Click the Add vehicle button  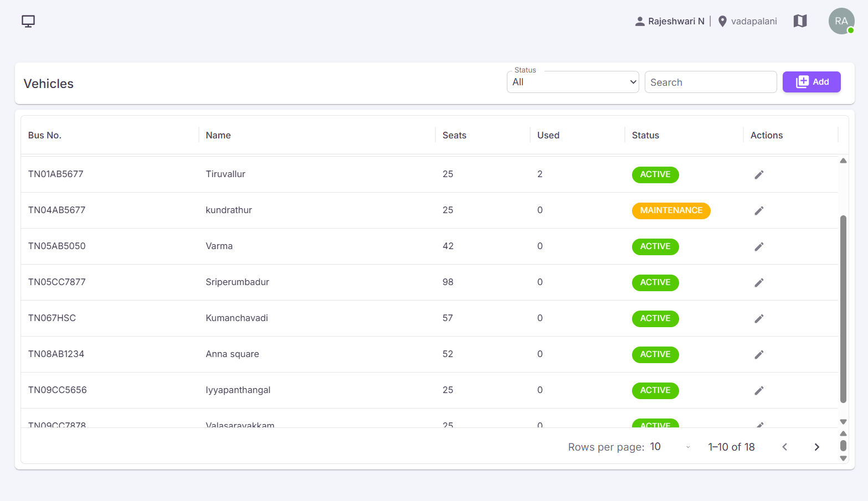point(811,82)
